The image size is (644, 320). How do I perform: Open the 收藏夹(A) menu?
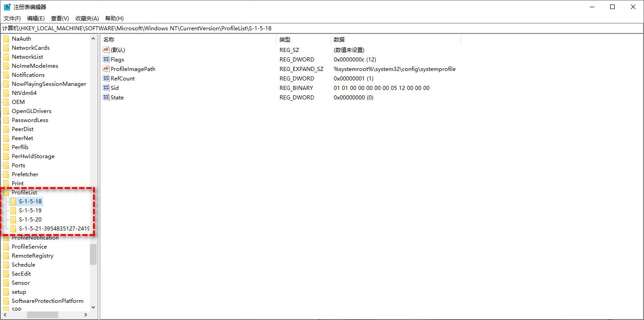pyautogui.click(x=87, y=19)
